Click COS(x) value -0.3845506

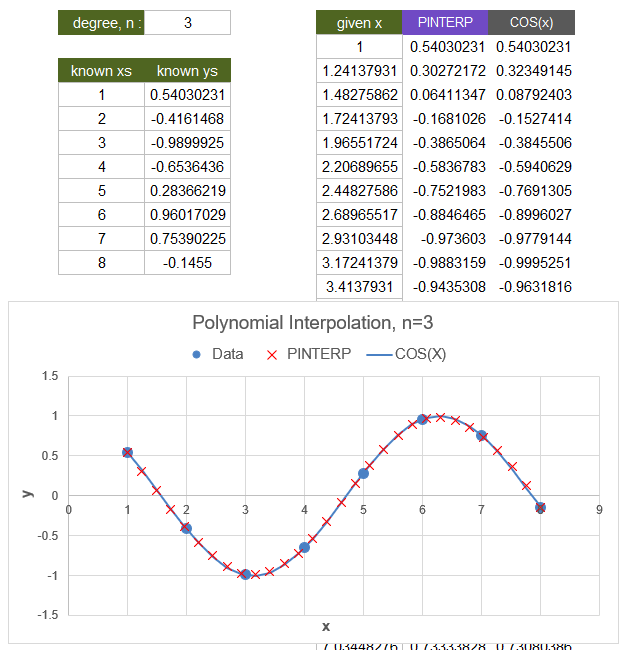(535, 143)
